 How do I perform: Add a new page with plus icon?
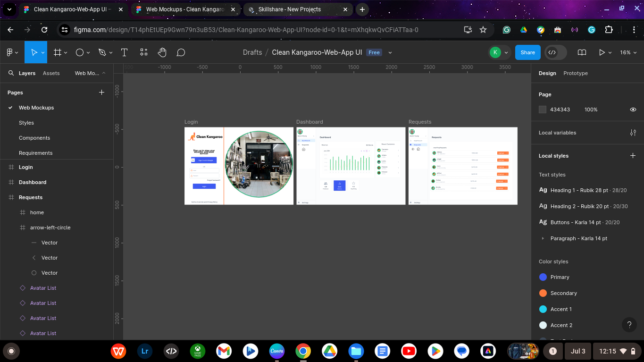coord(101,93)
